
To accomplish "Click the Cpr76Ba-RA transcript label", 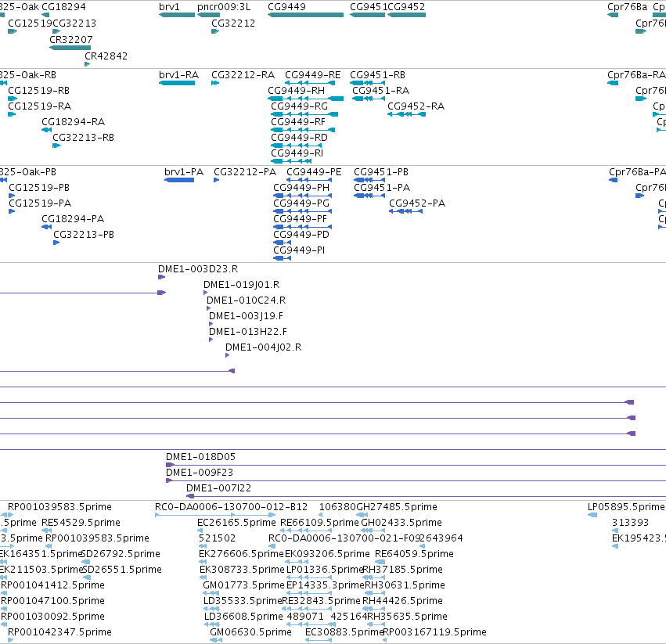I will pyautogui.click(x=636, y=75).
